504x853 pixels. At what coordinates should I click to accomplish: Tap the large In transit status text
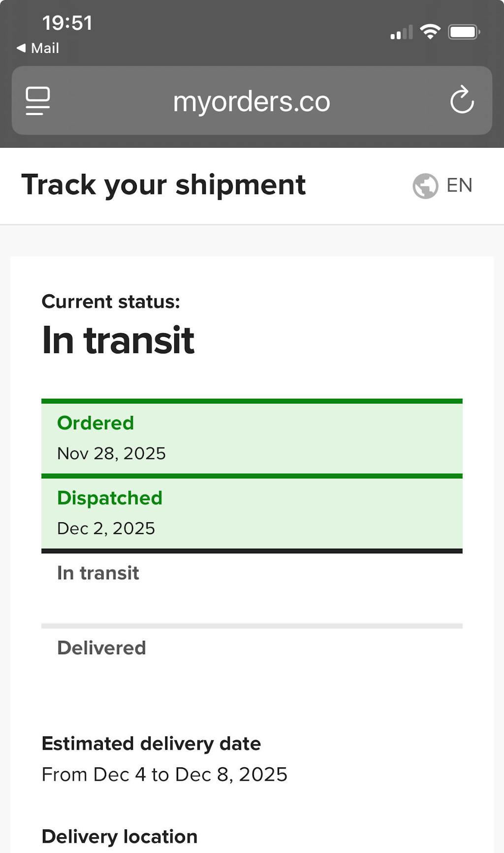point(118,340)
